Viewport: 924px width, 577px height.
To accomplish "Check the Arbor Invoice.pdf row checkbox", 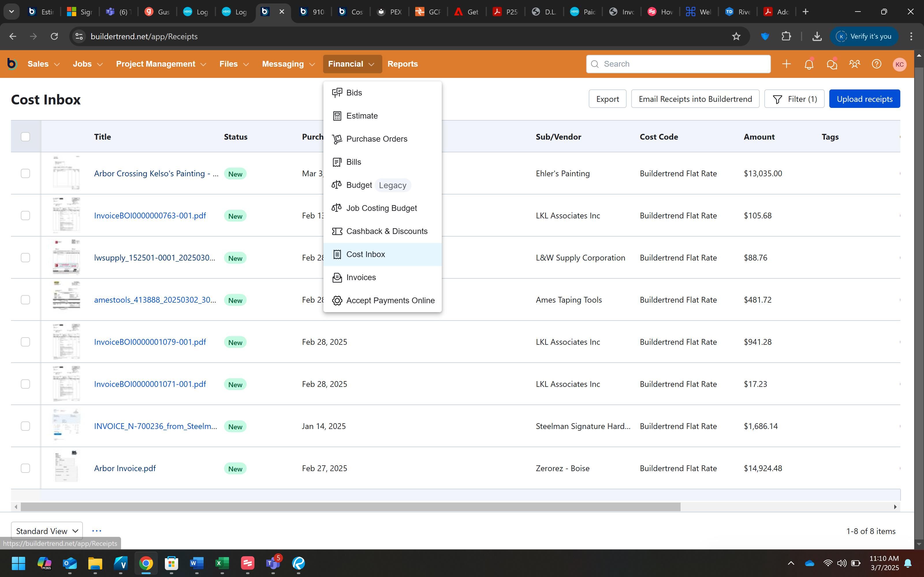I will pos(25,468).
